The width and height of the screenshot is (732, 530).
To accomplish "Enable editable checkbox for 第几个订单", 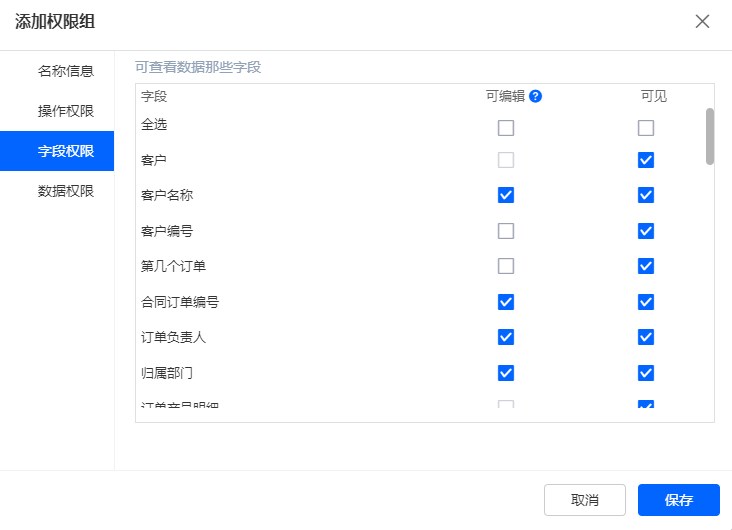I will click(x=506, y=266).
